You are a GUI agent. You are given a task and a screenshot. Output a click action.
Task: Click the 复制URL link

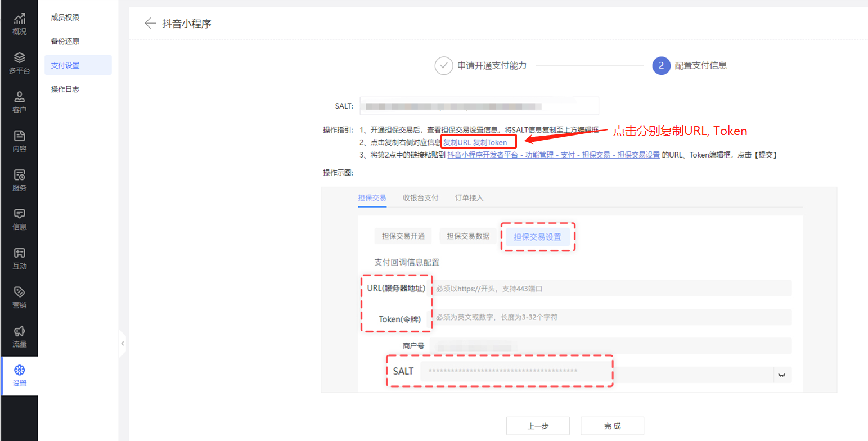tap(457, 142)
